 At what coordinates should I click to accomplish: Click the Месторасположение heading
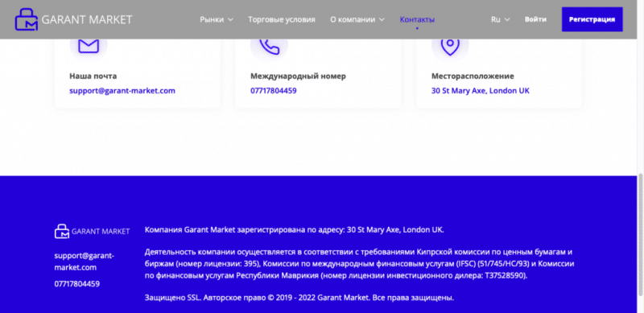473,76
